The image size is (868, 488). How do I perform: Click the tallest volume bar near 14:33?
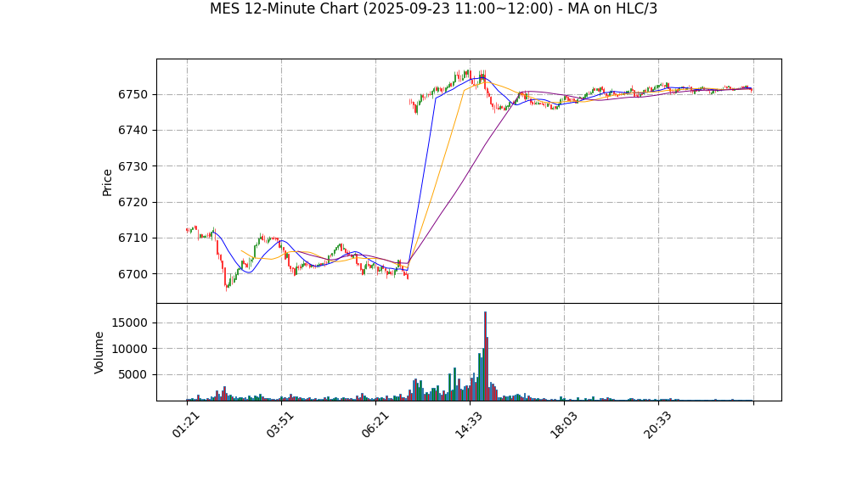click(x=485, y=356)
